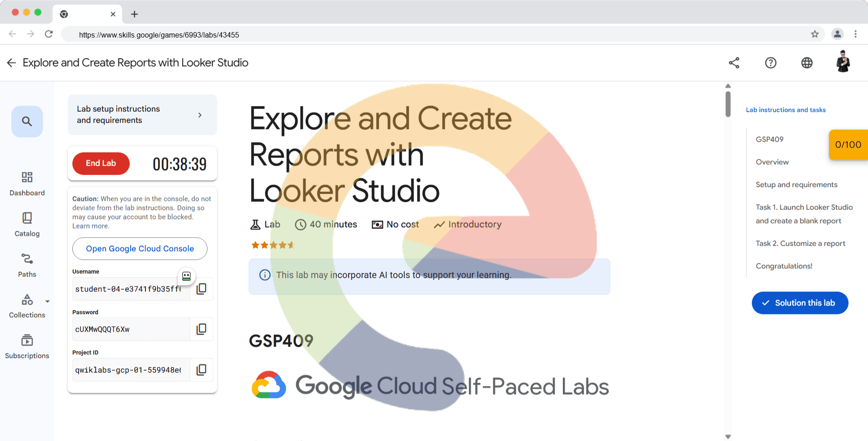Expand Lab setup instructions and requirements
This screenshot has height=441, width=868.
pos(142,115)
